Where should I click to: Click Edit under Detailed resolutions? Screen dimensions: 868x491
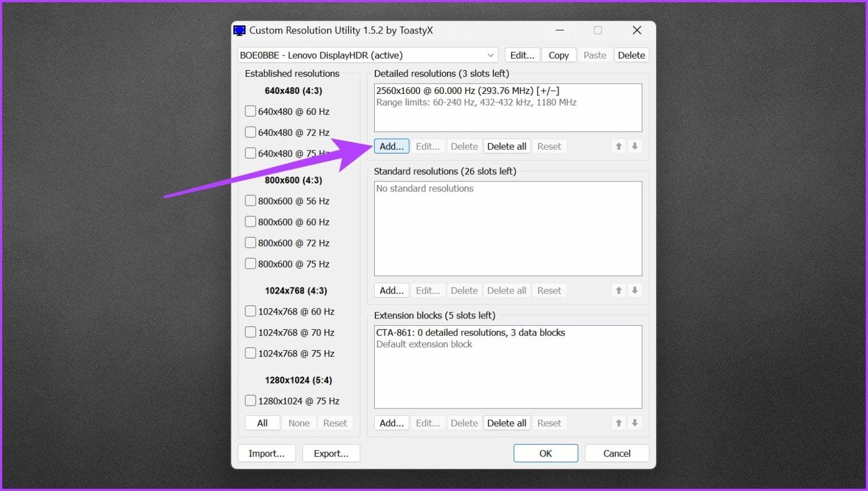click(x=428, y=147)
